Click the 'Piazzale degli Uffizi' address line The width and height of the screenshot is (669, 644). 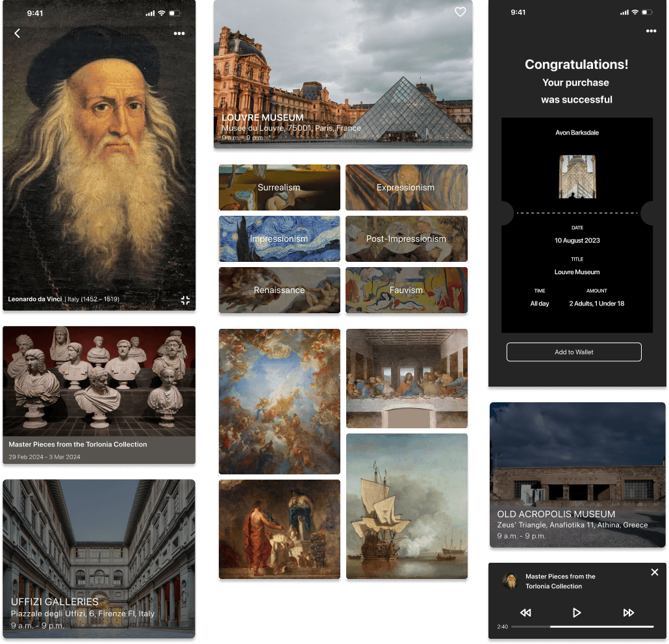pyautogui.click(x=82, y=613)
